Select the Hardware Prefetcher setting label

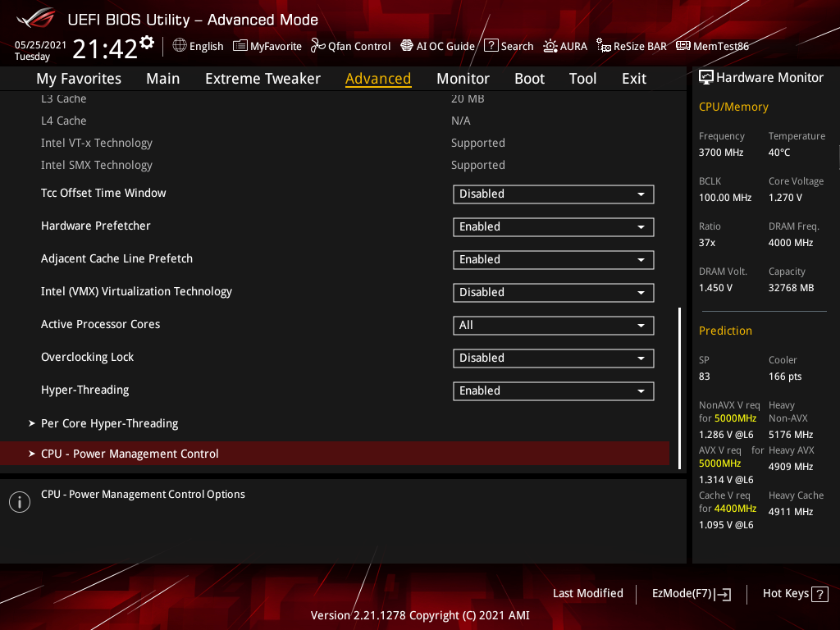click(x=95, y=226)
